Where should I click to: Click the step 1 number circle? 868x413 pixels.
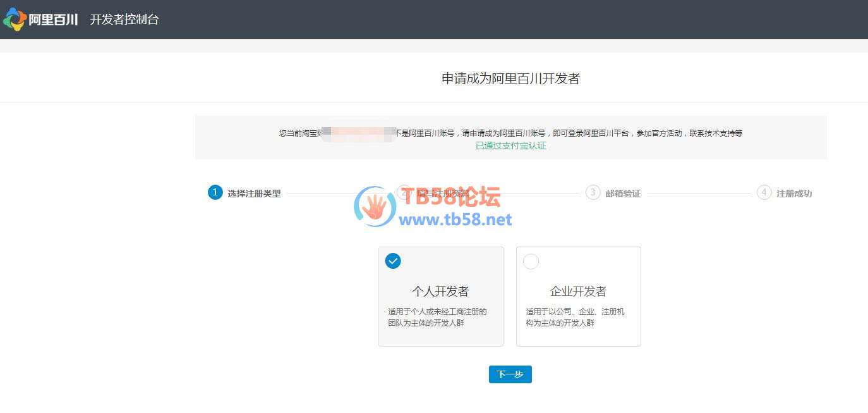tap(215, 192)
